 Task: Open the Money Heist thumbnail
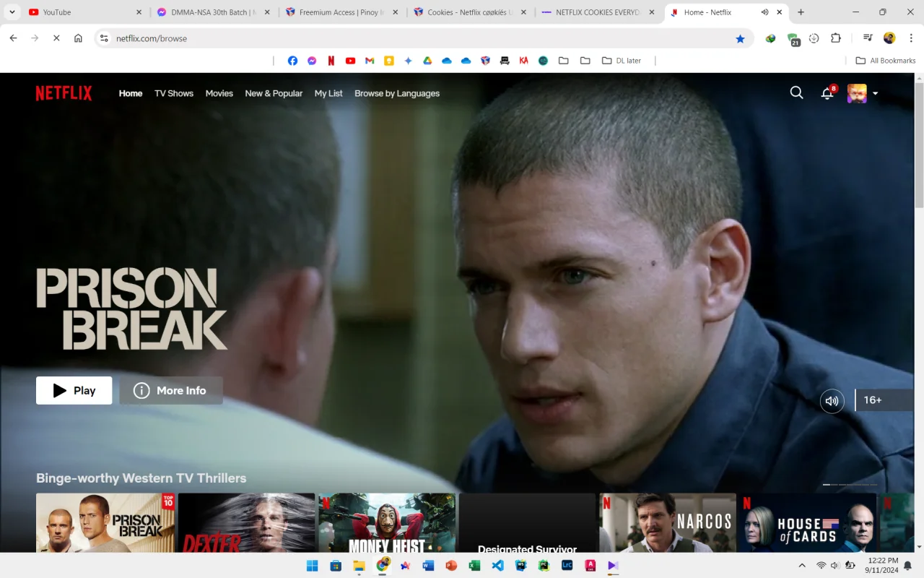[x=387, y=523]
